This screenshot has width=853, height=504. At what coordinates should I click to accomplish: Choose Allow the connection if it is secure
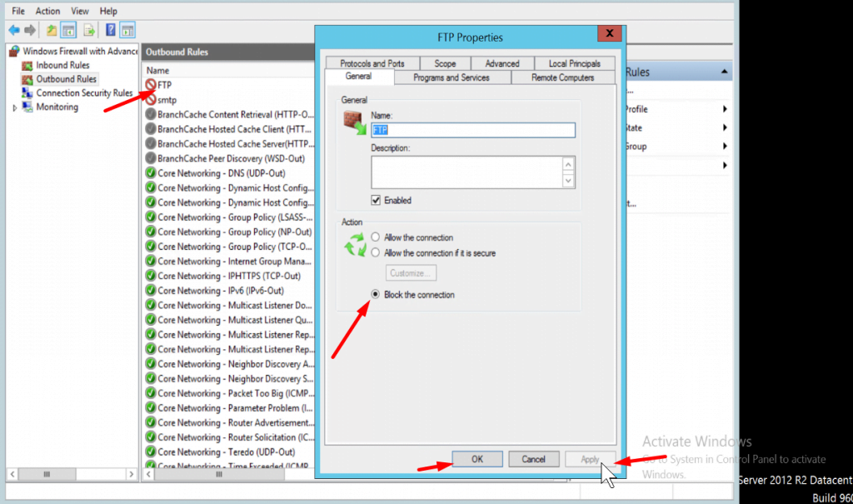click(x=375, y=252)
